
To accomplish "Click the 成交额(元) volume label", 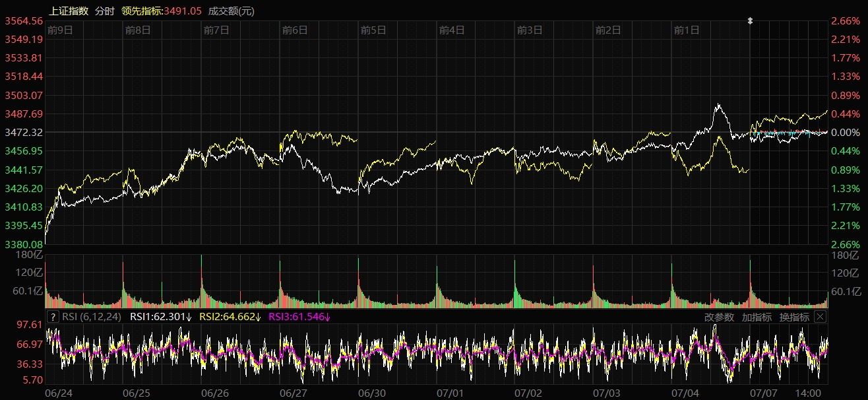I will pyautogui.click(x=231, y=11).
